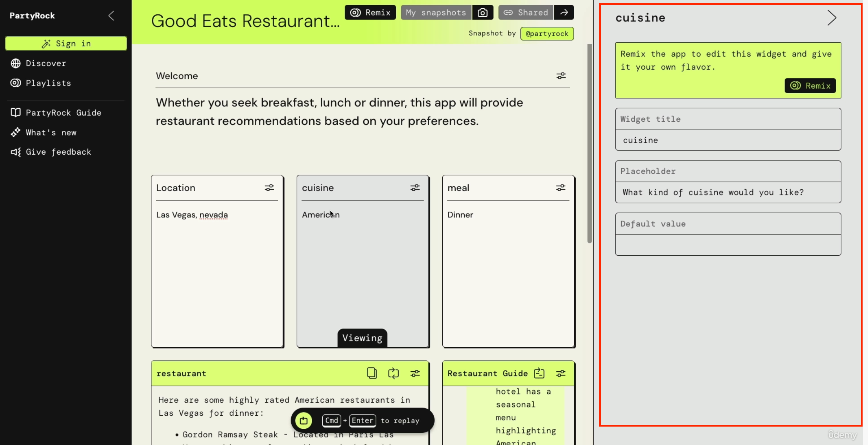Click the Widget title field containing cuisine
Image resolution: width=868 pixels, height=445 pixels.
(x=728, y=140)
